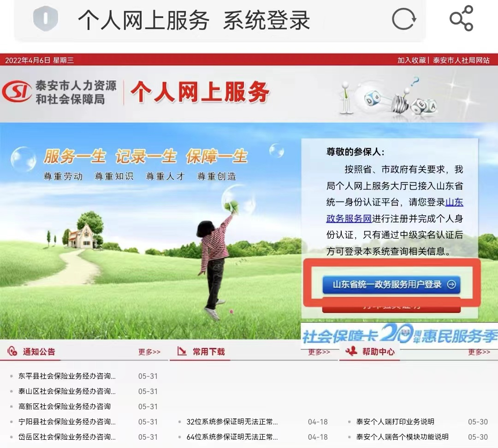This screenshot has width=498, height=448.
Task: Click the date 2022年4月6日 星期三
Action: point(39,60)
